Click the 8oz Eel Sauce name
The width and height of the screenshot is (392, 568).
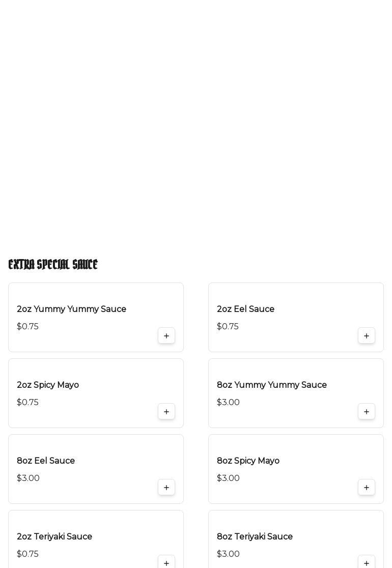(x=46, y=461)
